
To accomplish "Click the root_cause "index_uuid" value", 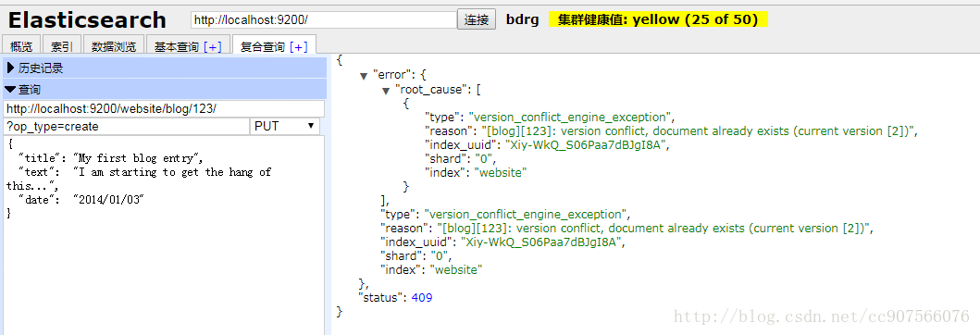I will tap(586, 145).
